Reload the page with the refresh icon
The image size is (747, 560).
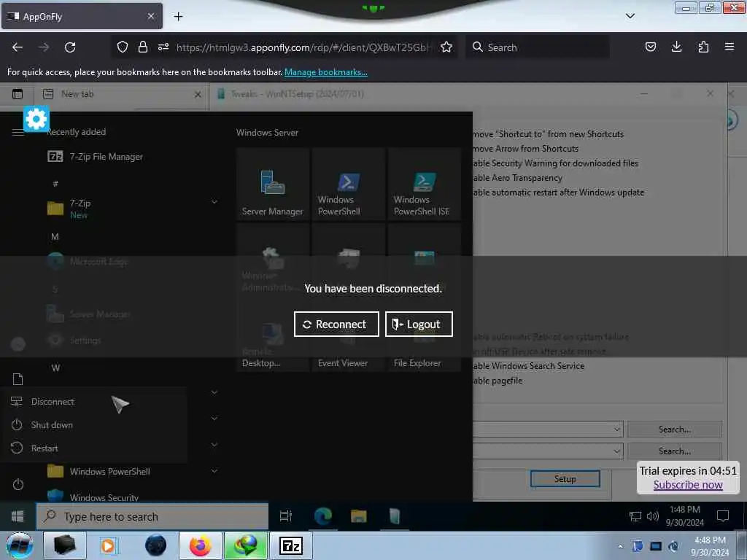(70, 47)
